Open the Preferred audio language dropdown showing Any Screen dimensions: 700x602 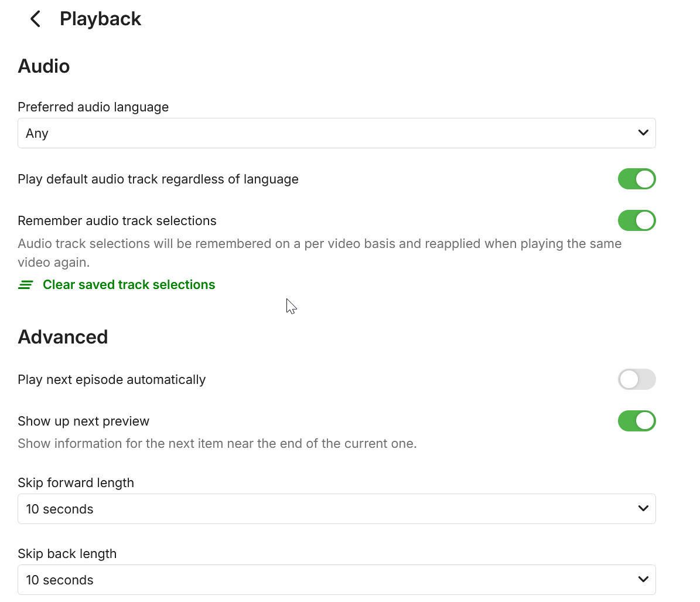pos(328,133)
